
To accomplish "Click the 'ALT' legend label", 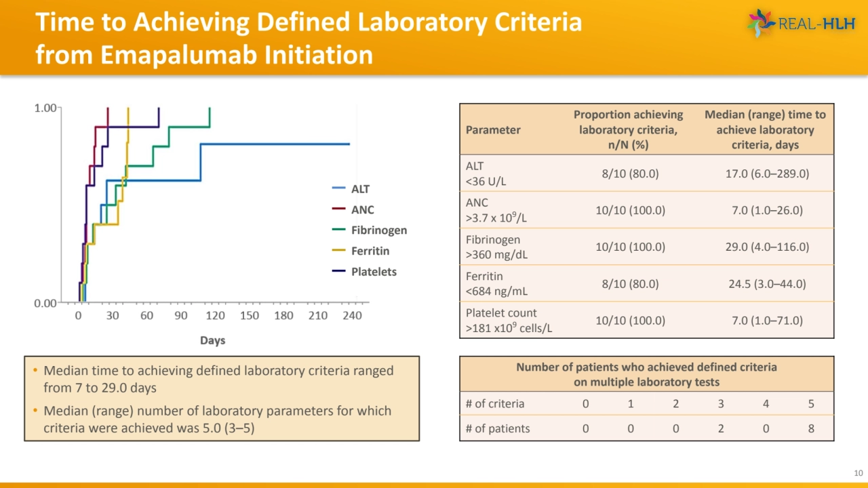I will click(x=360, y=189).
